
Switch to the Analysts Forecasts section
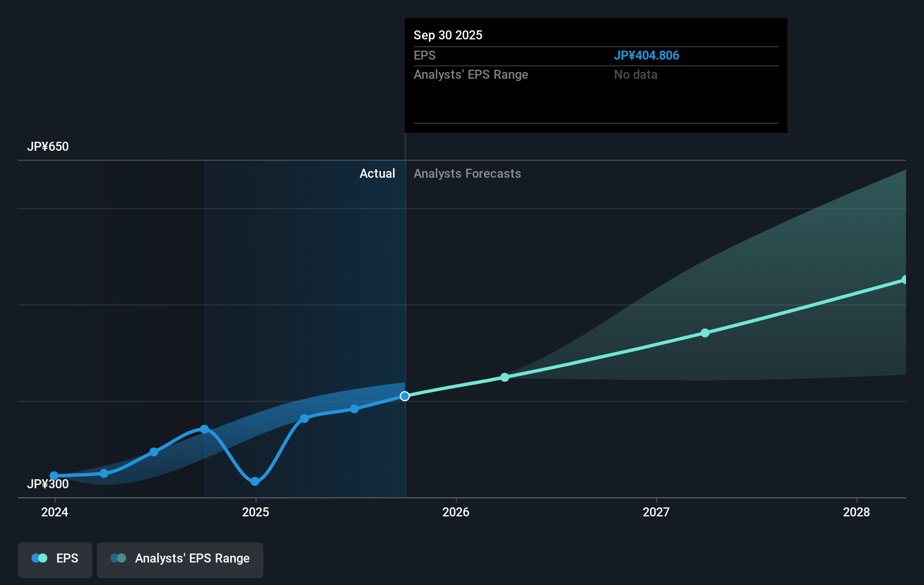(467, 173)
